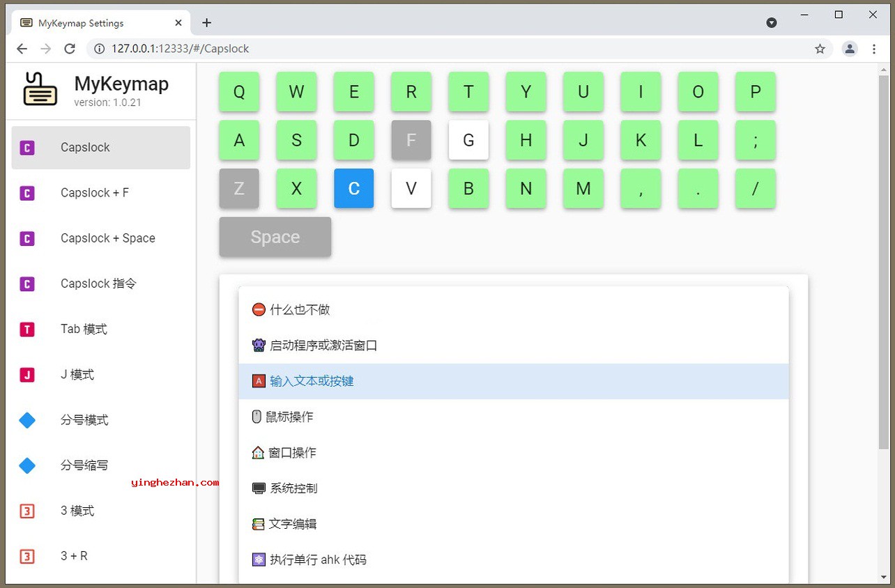Click the books icon beside 文字编辑
This screenshot has width=895, height=588.
(x=258, y=524)
